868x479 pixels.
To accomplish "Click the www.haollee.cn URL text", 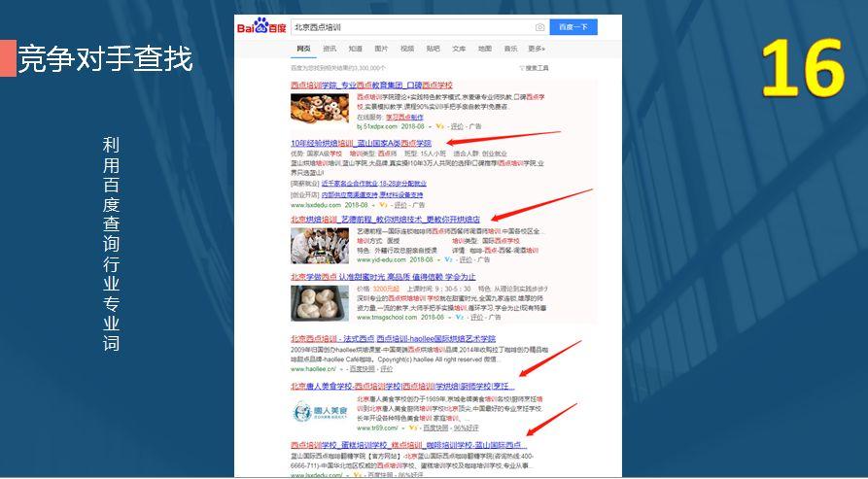I will point(313,369).
